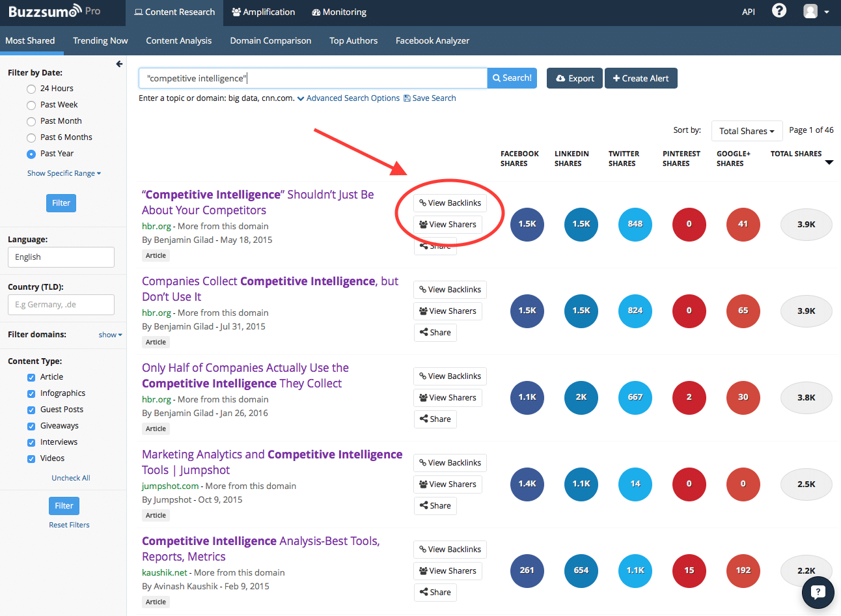Expand Show Specific Range options
Viewport: 841px width, 616px height.
(x=64, y=173)
